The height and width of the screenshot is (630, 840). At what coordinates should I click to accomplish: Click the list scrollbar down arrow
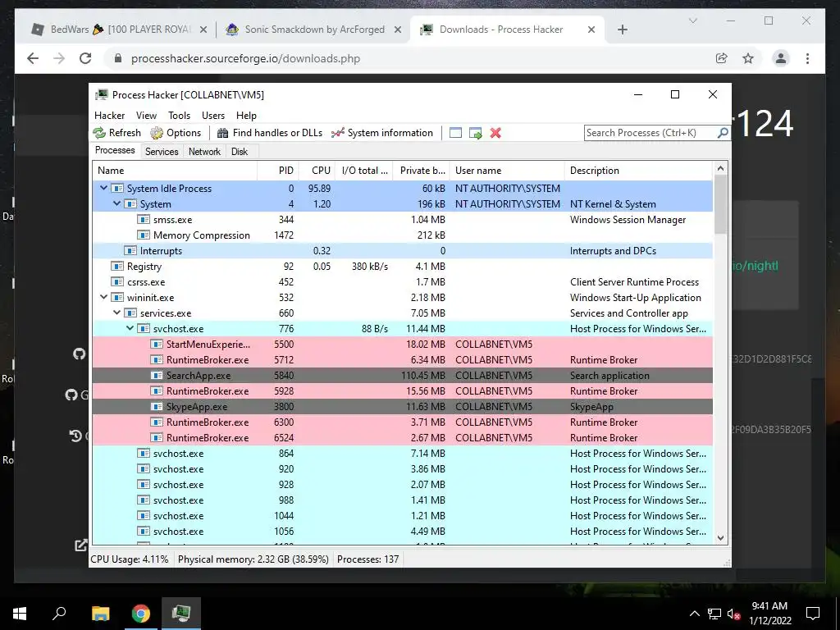coord(720,538)
